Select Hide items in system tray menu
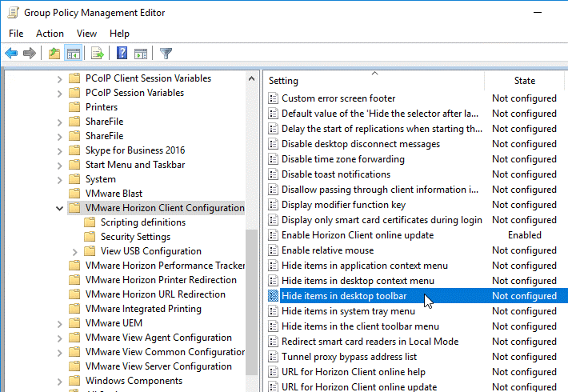568x392 pixels. (x=349, y=311)
